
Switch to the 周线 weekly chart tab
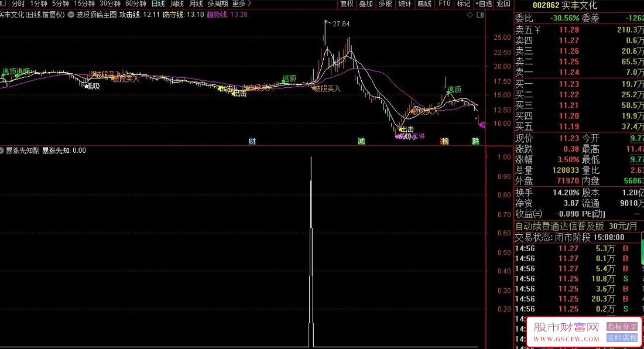(177, 4)
